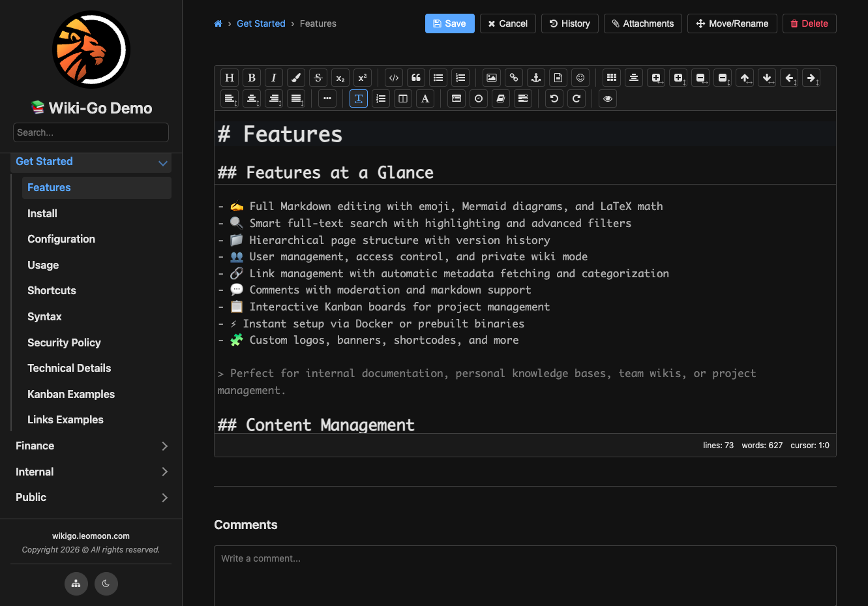View the page History

[x=570, y=23]
